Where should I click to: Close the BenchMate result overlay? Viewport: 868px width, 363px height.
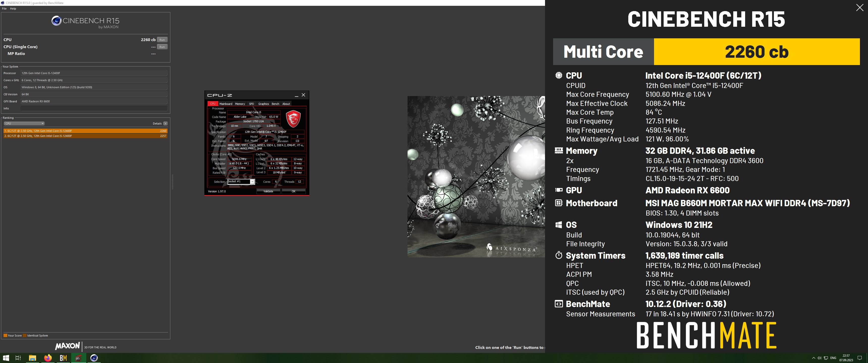click(860, 8)
